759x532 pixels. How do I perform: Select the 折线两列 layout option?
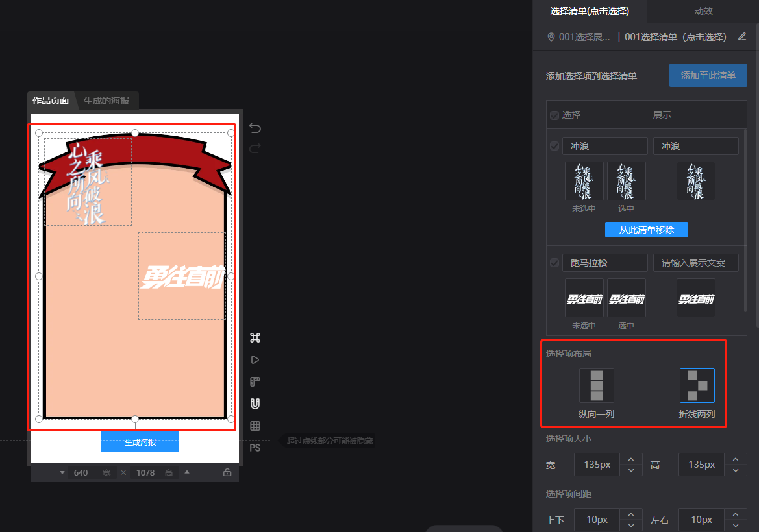click(x=697, y=385)
